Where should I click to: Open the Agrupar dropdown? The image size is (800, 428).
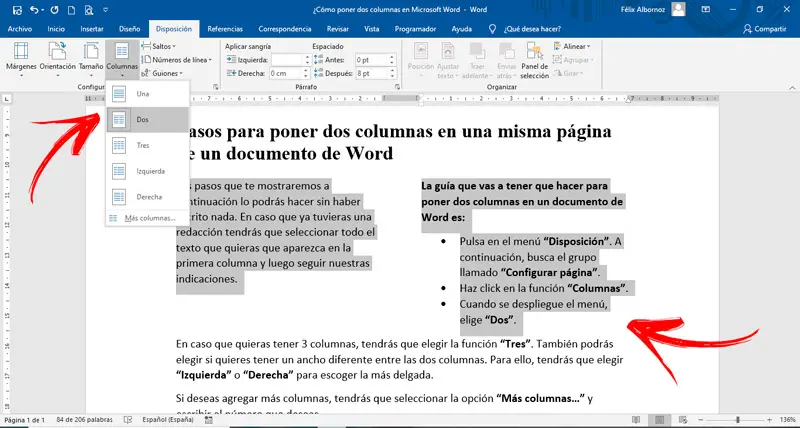pyautogui.click(x=574, y=60)
